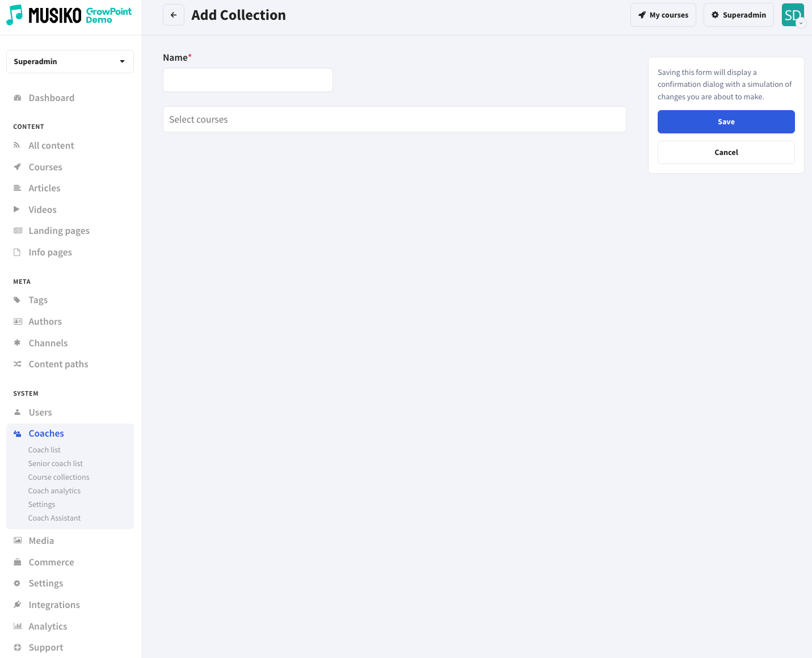The image size is (812, 658).
Task: Expand the SD user avatar menu
Action: [793, 15]
